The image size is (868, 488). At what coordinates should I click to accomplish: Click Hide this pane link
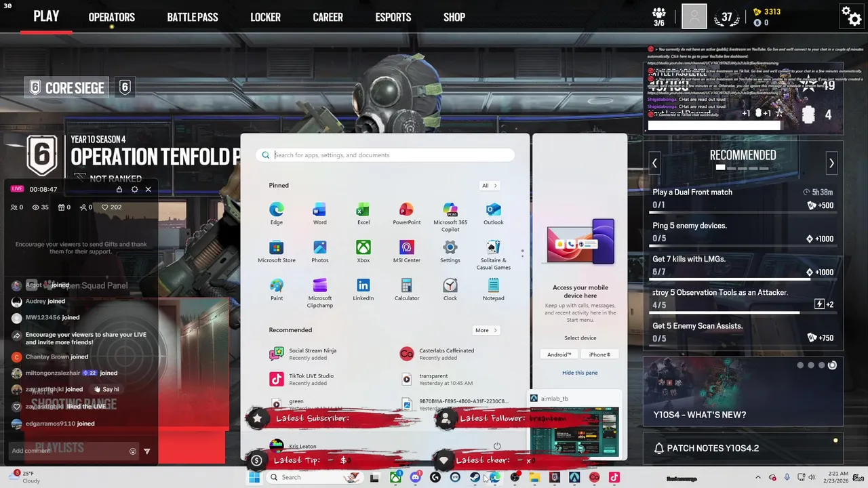(580, 373)
